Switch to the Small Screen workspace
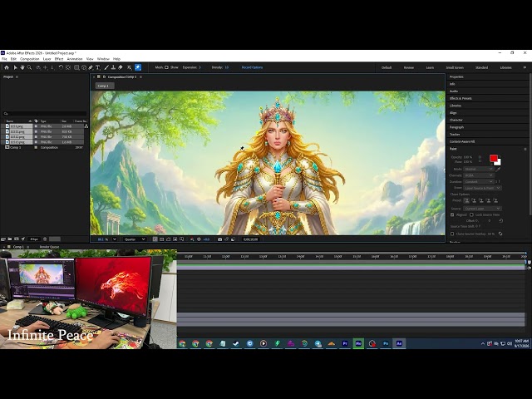532x399 pixels. click(455, 67)
